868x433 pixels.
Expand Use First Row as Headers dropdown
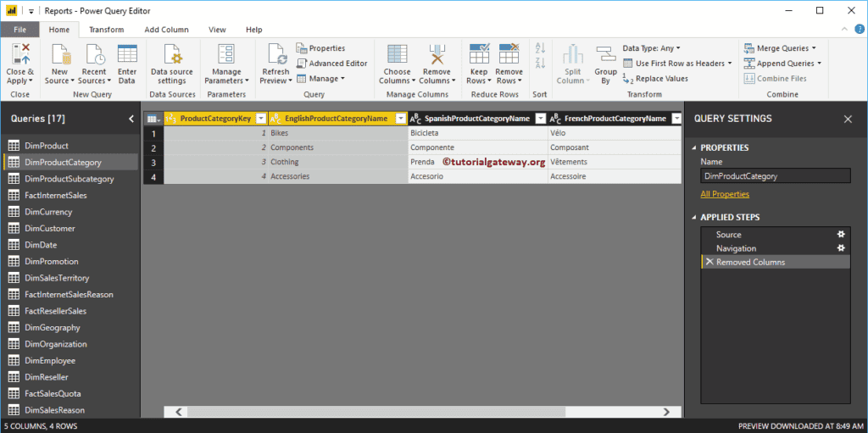point(730,63)
